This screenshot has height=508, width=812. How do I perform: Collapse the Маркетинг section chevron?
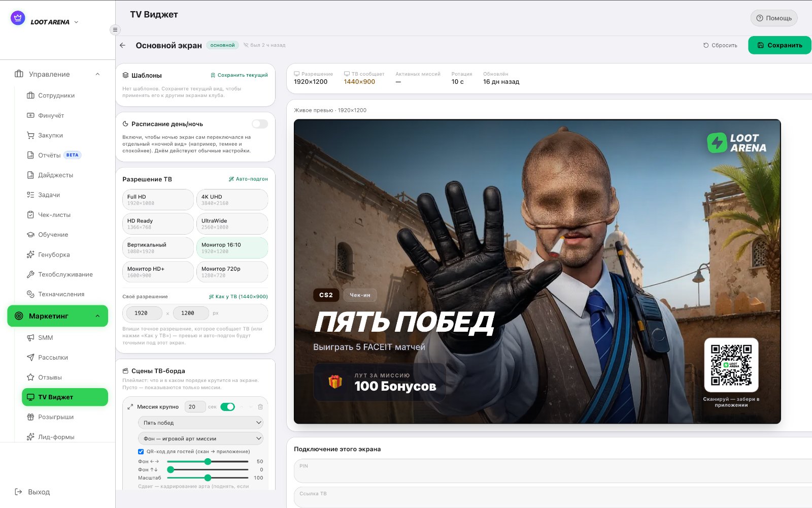click(x=97, y=316)
